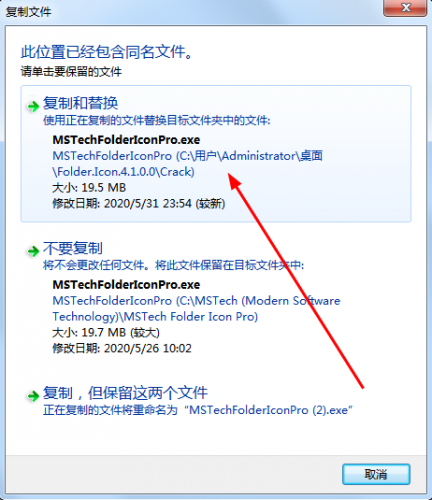This screenshot has width=432, height=500.
Task: Choose the 不要复制 option heading
Action: click(73, 248)
